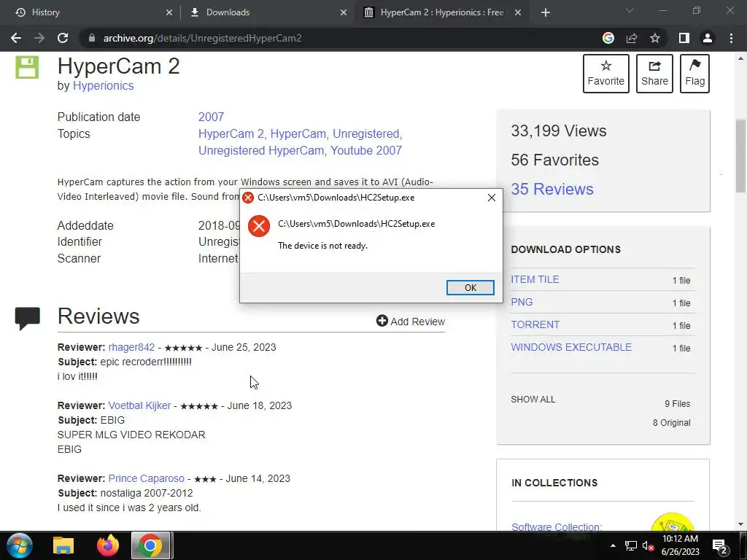Viewport: 747px width, 560px height.
Task: Click the red error icon in dialog
Action: [259, 226]
